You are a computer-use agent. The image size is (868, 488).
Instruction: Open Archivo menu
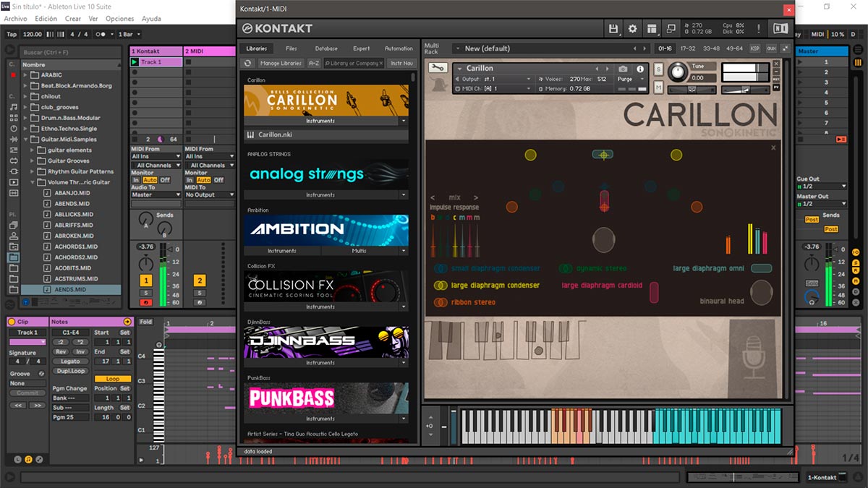click(16, 19)
